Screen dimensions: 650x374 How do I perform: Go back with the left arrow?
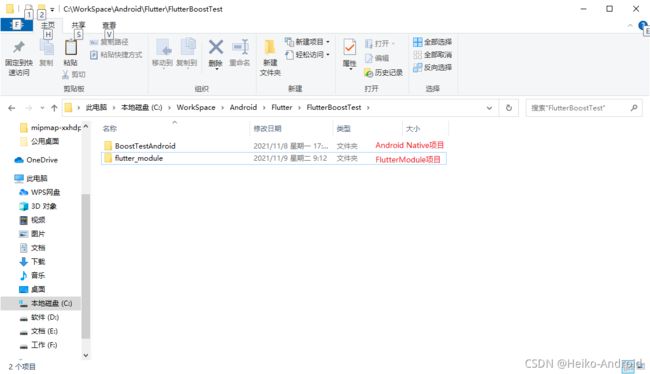(x=12, y=108)
